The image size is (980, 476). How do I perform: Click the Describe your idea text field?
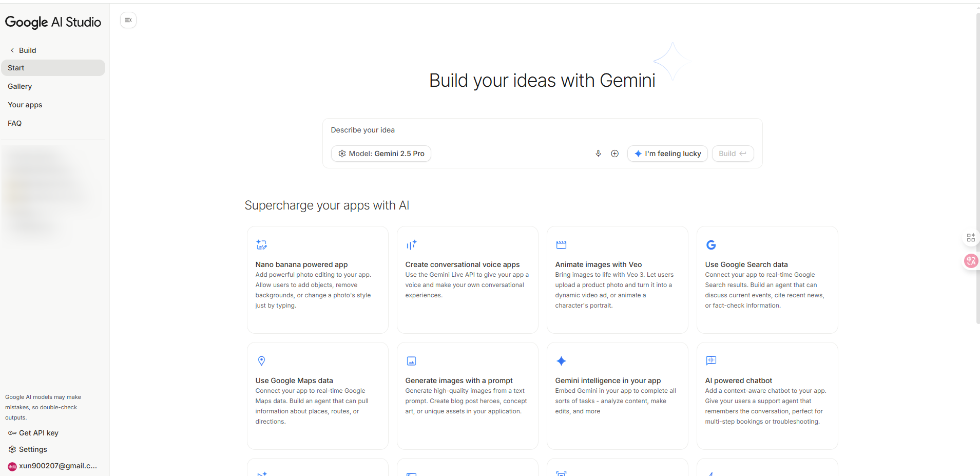tap(542, 130)
